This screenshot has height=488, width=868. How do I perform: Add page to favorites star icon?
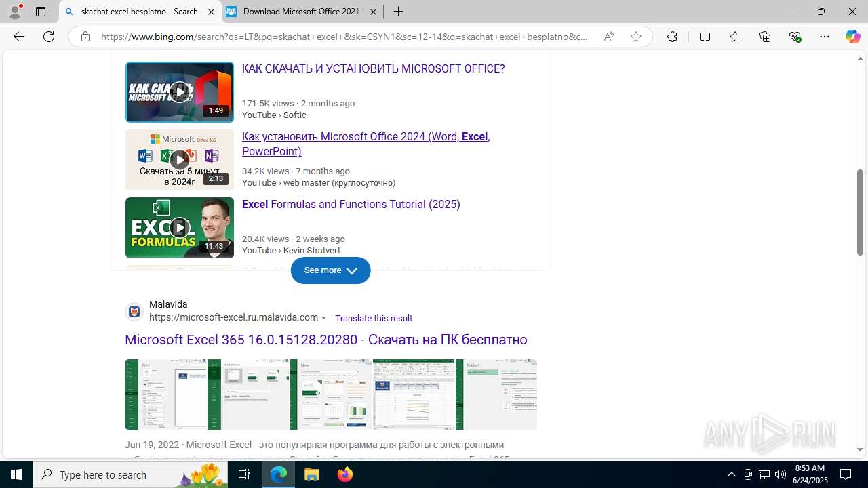coord(636,37)
